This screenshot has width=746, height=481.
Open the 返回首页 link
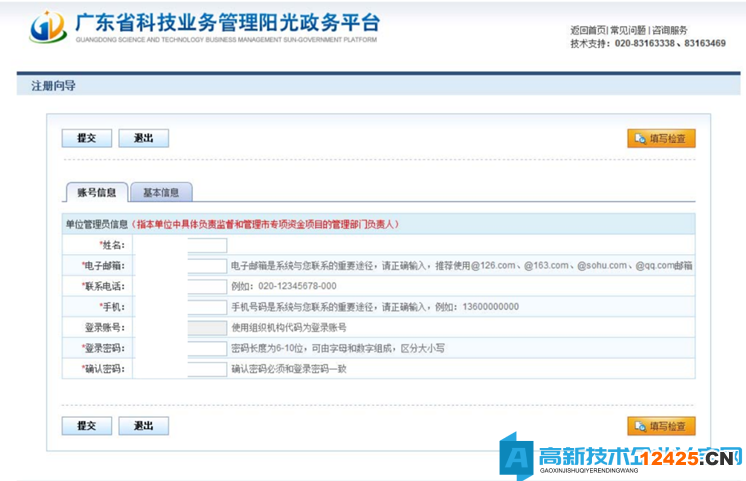589,30
